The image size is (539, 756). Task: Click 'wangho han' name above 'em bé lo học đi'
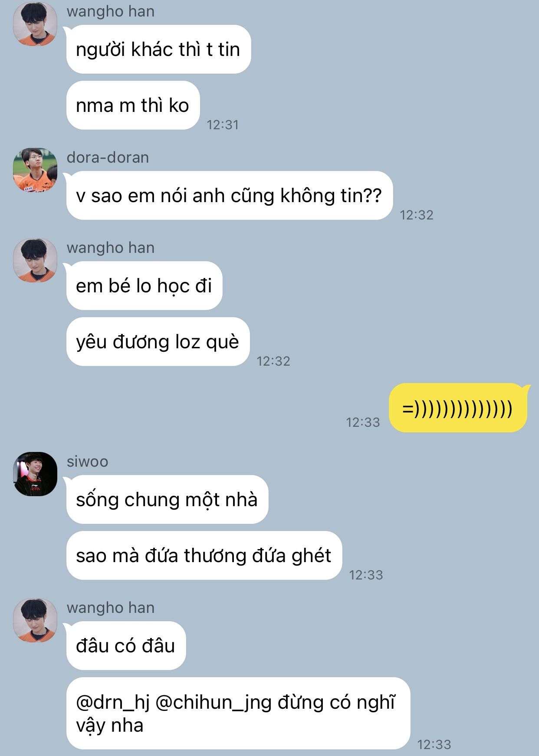click(x=111, y=248)
